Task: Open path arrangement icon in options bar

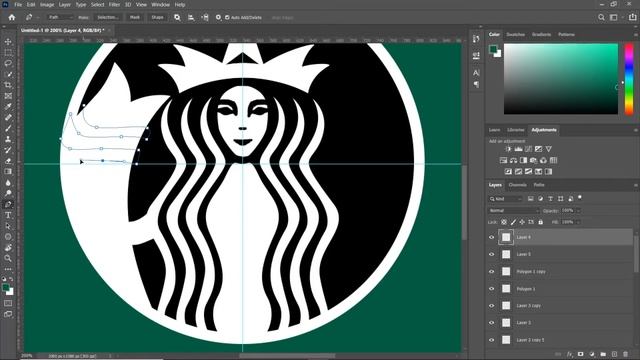Action: [205, 18]
